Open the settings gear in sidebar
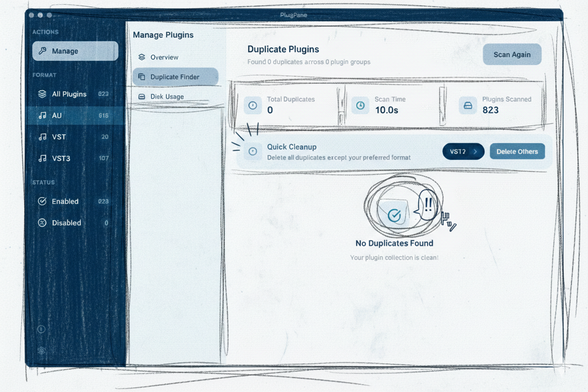This screenshot has width=588, height=392. (x=41, y=350)
